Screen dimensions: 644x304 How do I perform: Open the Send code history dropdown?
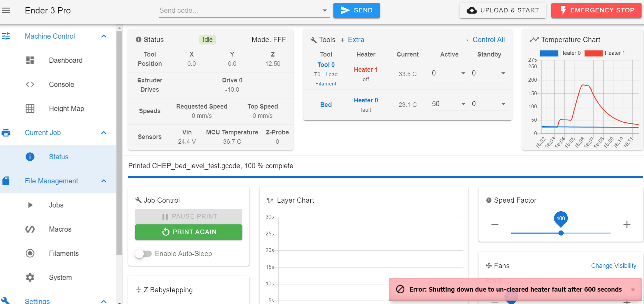(324, 10)
